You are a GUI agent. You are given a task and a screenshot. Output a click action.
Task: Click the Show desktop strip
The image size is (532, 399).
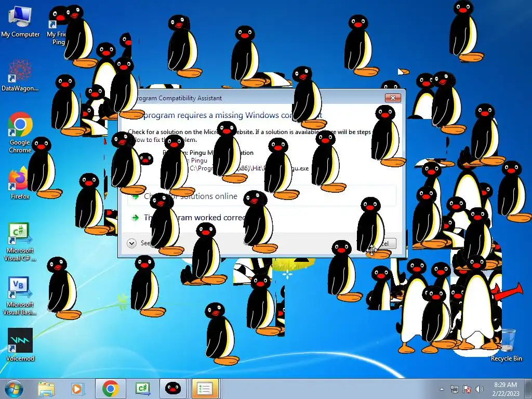[x=529, y=389]
